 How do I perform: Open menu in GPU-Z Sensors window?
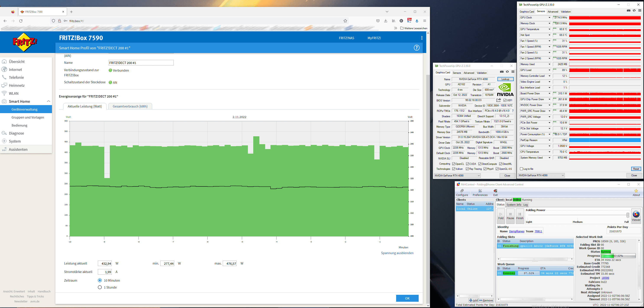[x=640, y=11]
